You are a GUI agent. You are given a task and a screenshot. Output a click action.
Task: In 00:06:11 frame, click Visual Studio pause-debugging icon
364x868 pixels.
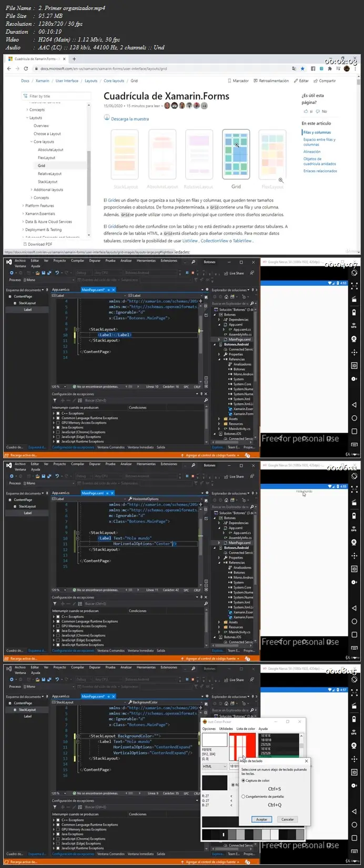(x=187, y=477)
